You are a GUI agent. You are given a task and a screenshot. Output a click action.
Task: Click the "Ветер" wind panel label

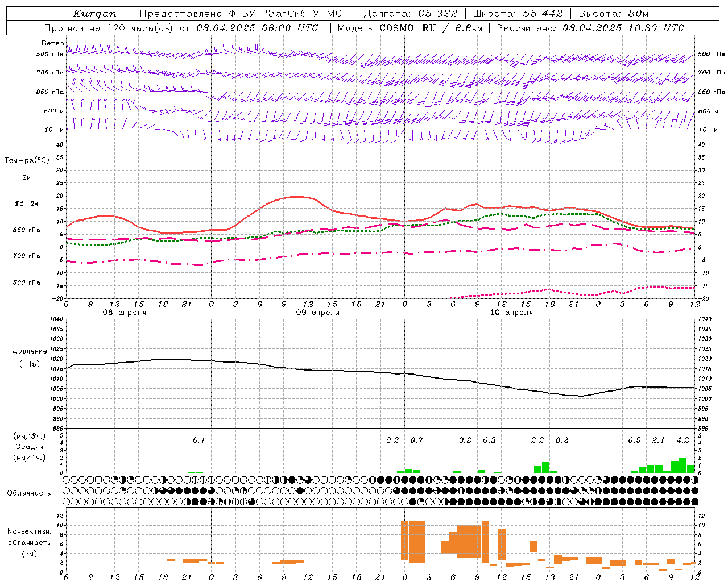[x=52, y=43]
